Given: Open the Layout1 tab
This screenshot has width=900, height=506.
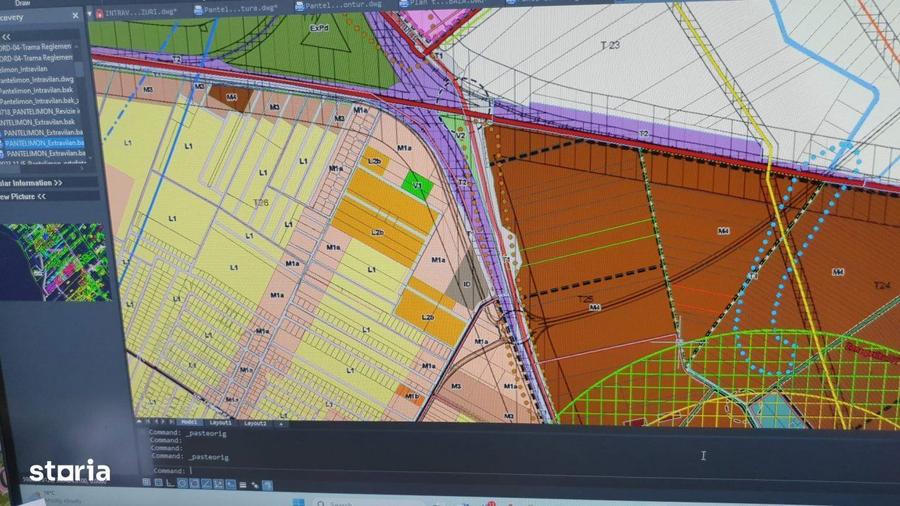Looking at the screenshot, I should pos(222,423).
